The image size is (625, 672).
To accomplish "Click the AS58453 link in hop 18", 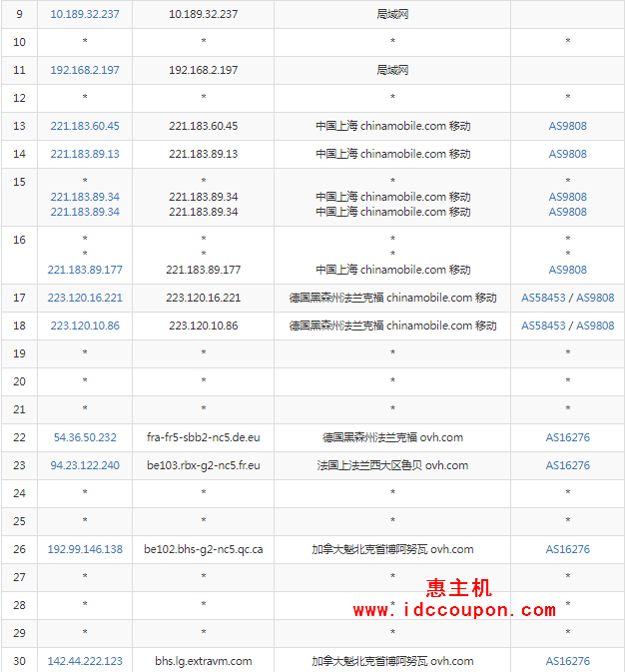I will pyautogui.click(x=542, y=326).
